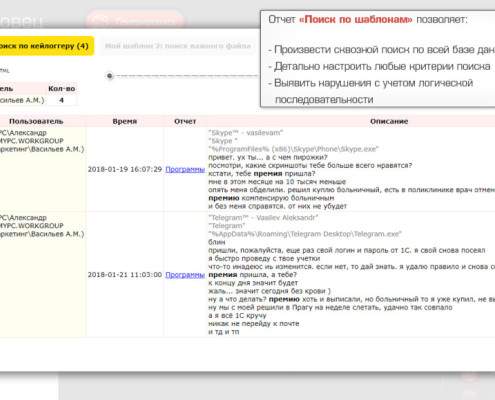Click the Telegram.exe path line
Viewport: 495px width, 400px height.
coord(305,234)
